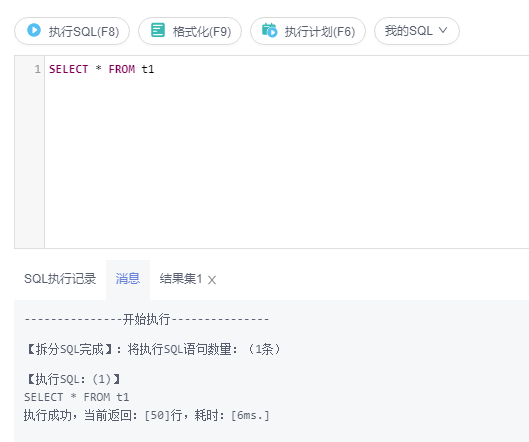Image resolution: width=529 pixels, height=442 pixels.
Task: Click the calendar-play icon for 执行计划
Action: 270,30
